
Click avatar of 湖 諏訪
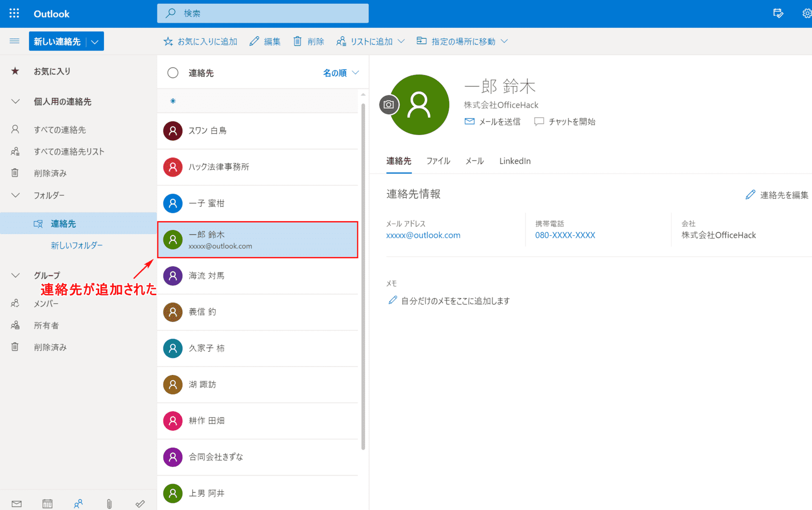[x=173, y=385]
